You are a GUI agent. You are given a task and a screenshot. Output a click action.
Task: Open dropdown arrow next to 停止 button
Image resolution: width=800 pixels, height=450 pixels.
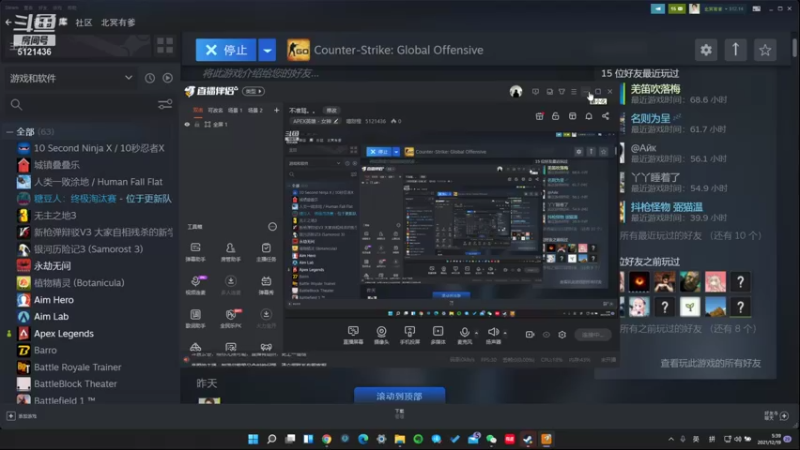(x=267, y=50)
